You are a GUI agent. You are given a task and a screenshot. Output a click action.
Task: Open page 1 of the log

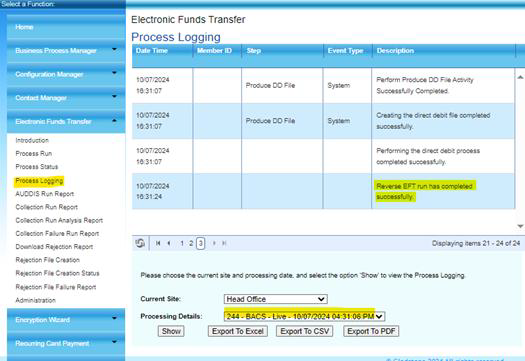pos(182,243)
